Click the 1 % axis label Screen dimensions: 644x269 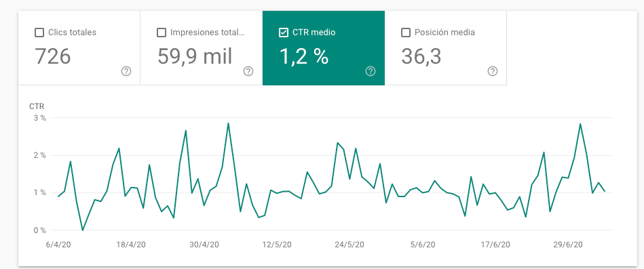tap(40, 192)
